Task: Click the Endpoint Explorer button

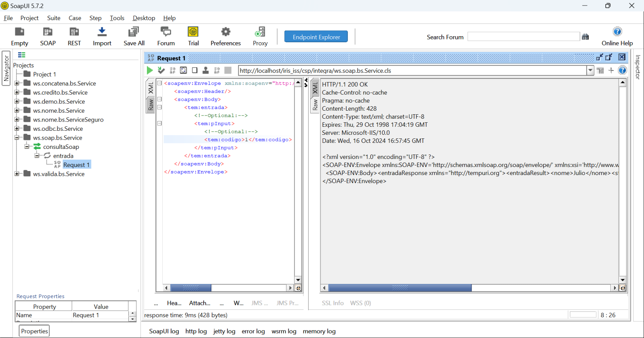Action: tap(316, 37)
